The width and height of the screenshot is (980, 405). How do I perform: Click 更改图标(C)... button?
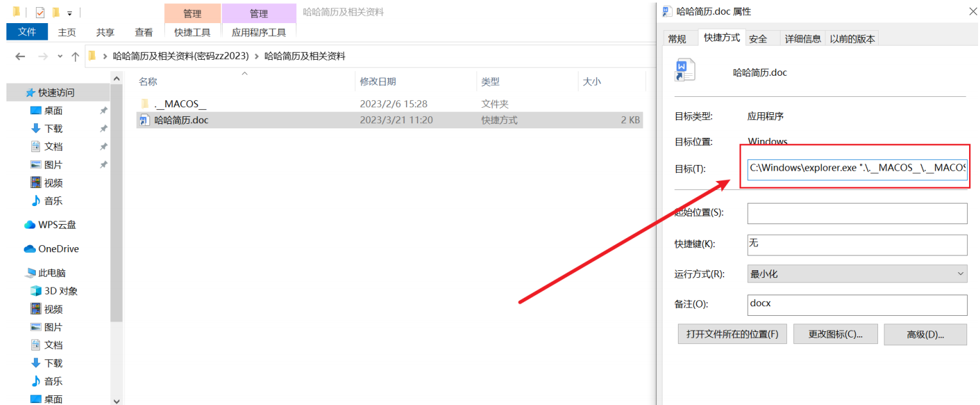pos(834,334)
